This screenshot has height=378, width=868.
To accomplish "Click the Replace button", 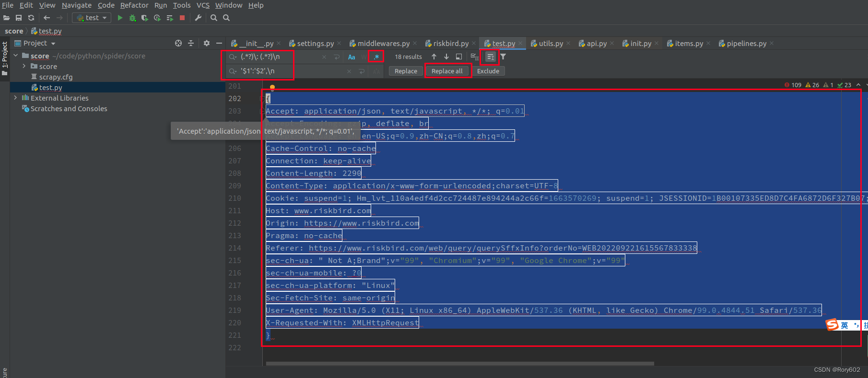I will pyautogui.click(x=406, y=71).
